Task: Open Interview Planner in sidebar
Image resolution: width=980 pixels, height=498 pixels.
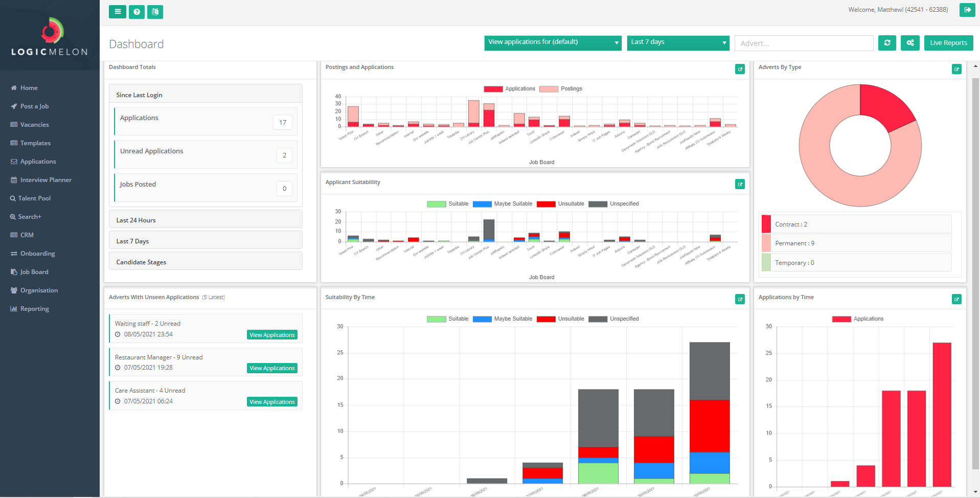Action: pos(41,180)
